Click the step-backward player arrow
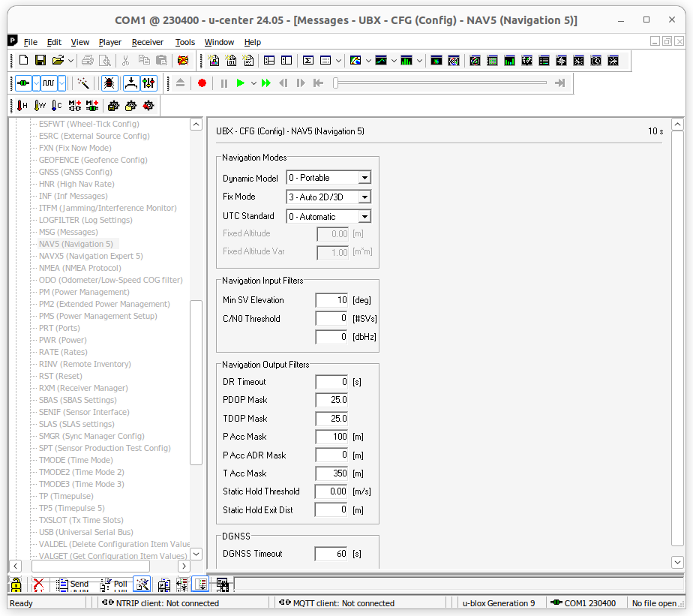693x616 pixels. 283,83
